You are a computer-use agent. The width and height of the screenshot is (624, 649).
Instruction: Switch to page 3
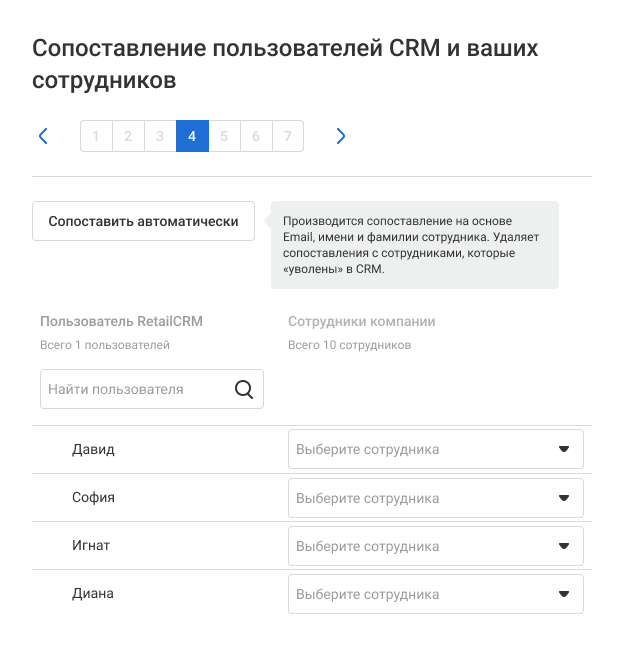point(160,136)
